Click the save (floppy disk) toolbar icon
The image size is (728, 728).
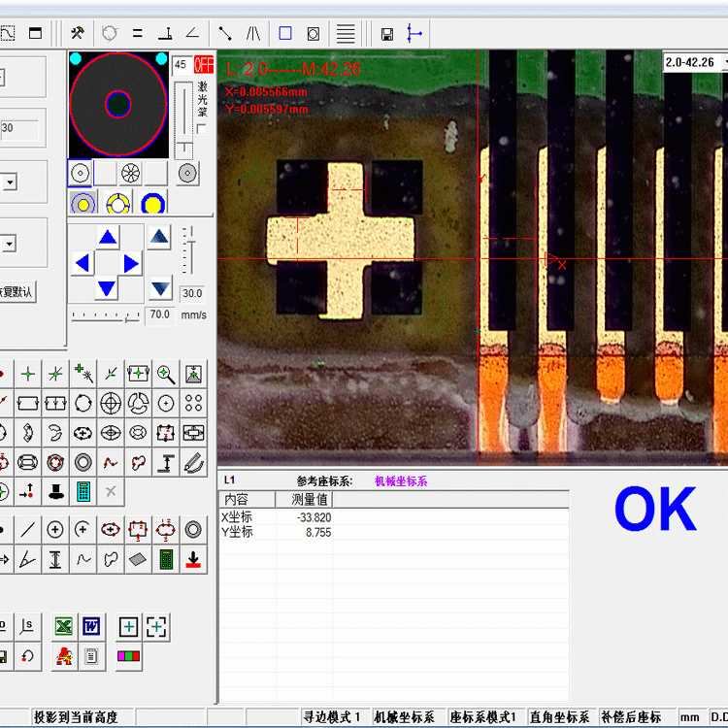(x=387, y=34)
